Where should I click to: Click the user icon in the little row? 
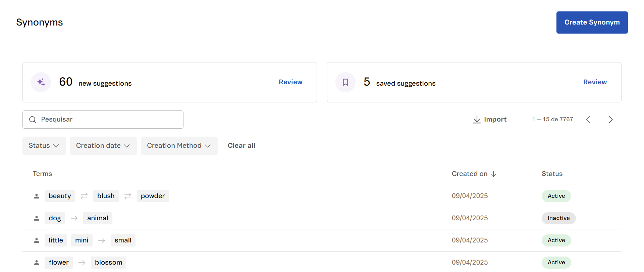pos(37,240)
